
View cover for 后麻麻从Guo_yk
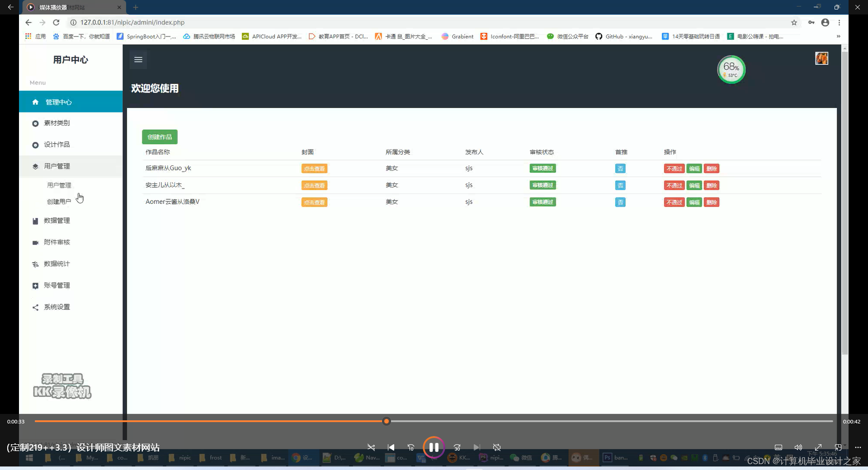314,169
